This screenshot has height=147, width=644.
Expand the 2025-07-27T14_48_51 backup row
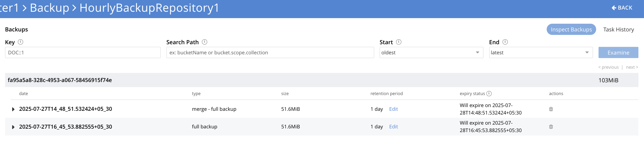pos(13,109)
